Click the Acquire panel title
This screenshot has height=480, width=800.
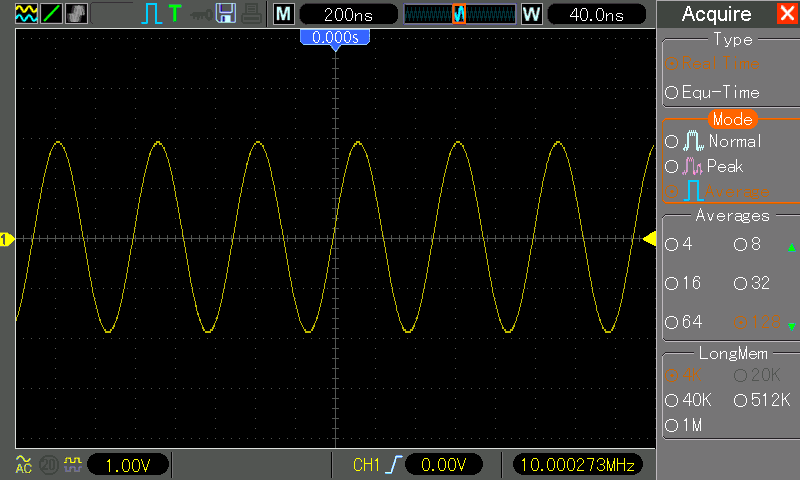(716, 14)
